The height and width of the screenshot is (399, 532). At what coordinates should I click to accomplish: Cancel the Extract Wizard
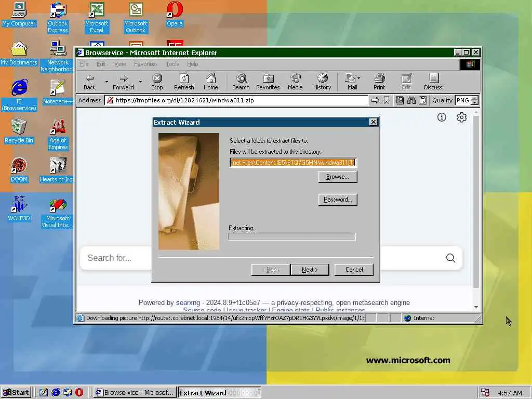click(x=354, y=270)
